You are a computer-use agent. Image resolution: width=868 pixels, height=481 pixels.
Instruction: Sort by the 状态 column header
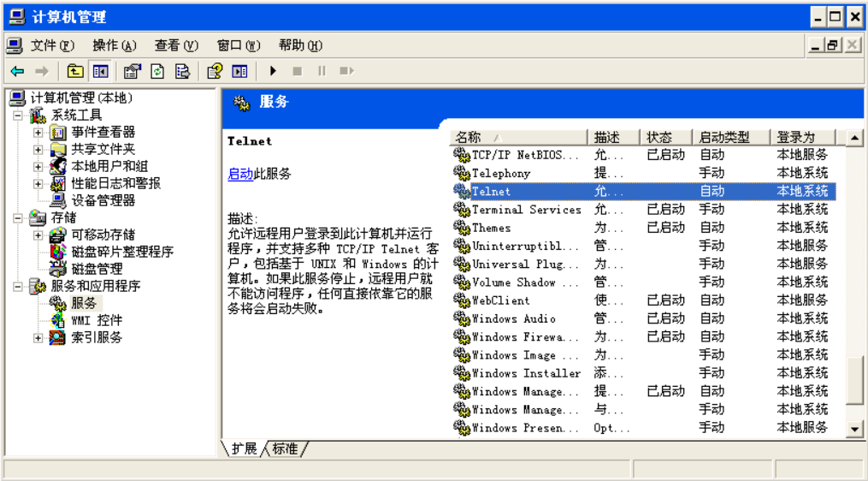tap(666, 137)
